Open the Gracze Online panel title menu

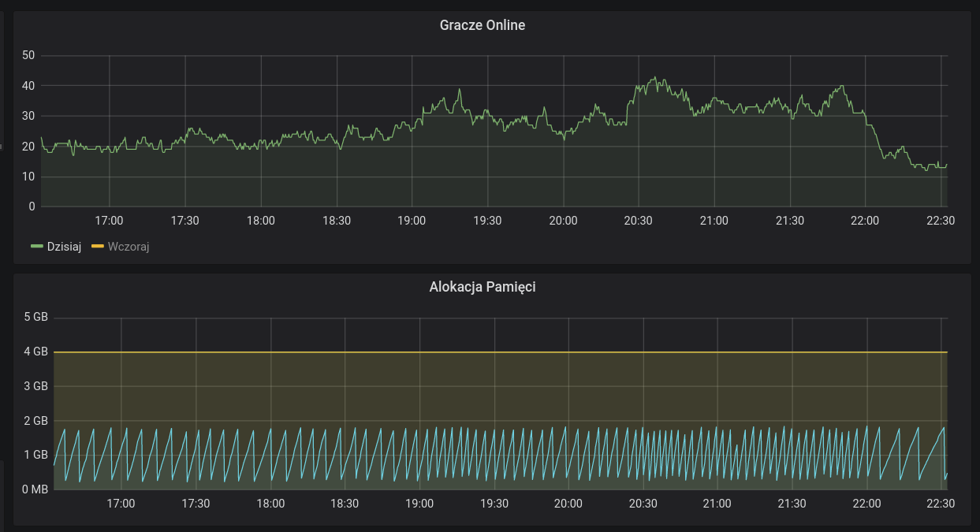482,25
